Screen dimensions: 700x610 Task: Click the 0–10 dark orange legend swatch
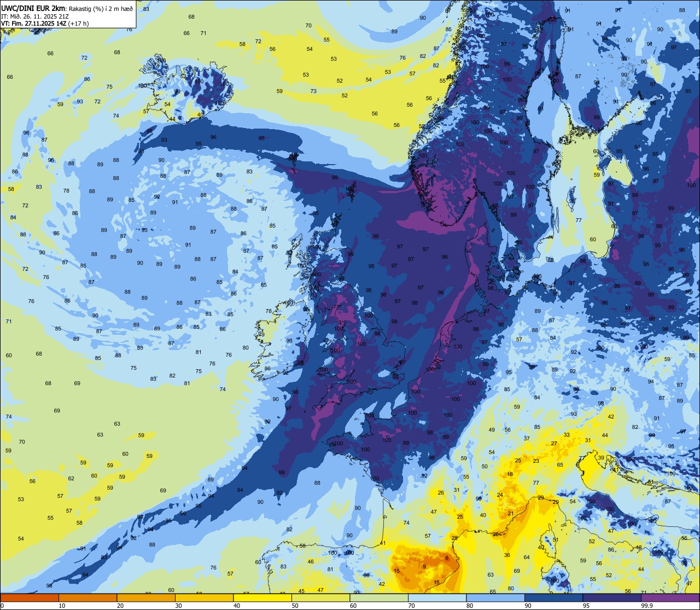pos(30,597)
